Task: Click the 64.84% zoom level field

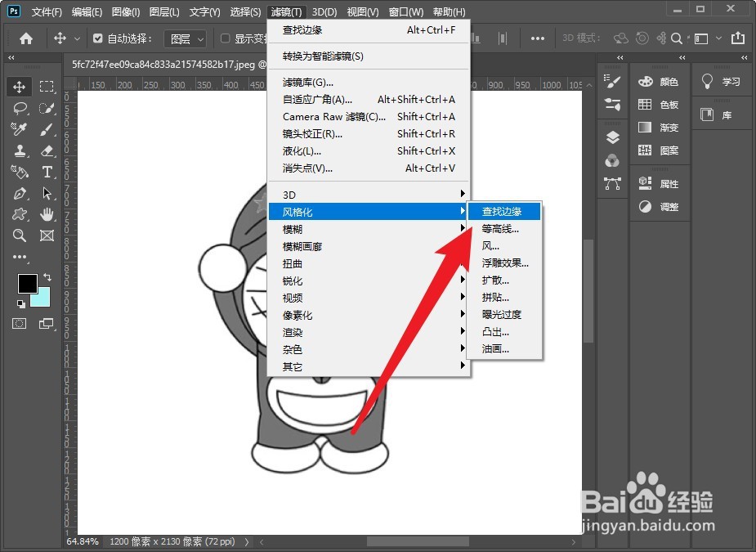Action: coord(83,542)
